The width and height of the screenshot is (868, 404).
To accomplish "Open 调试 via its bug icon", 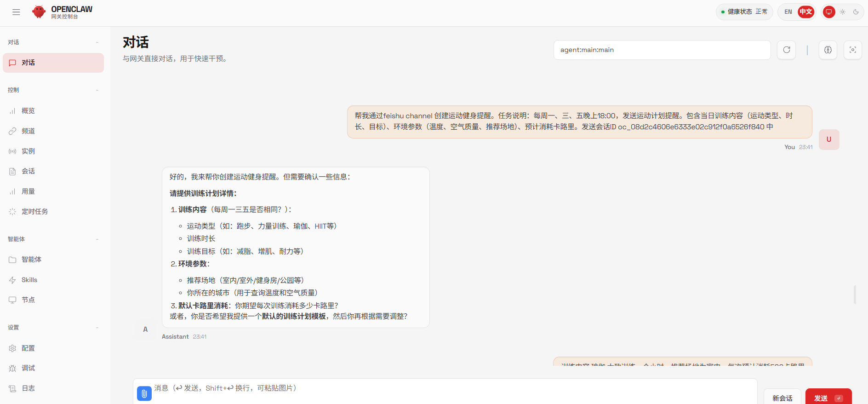I will (x=12, y=368).
